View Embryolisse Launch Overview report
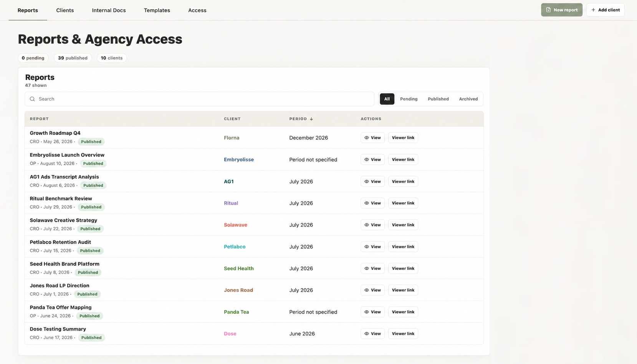Viewport: 637px width, 364px height. point(372,160)
